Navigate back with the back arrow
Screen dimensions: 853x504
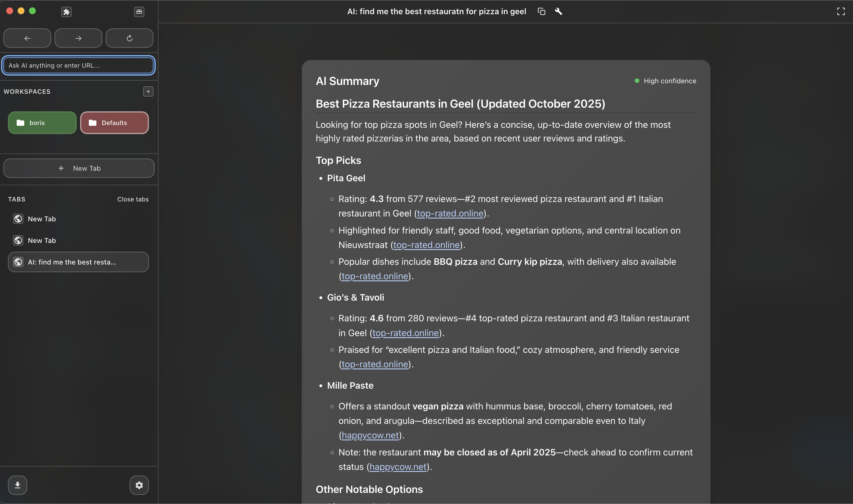tap(27, 38)
